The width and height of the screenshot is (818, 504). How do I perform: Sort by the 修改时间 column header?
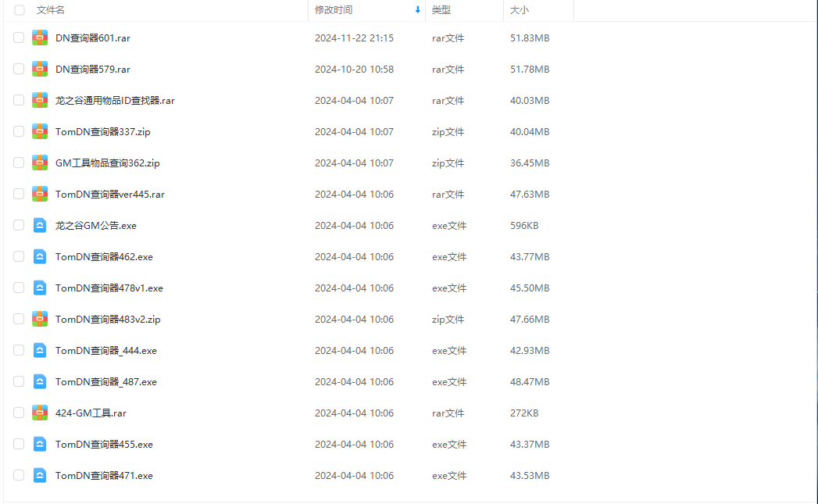pos(334,10)
